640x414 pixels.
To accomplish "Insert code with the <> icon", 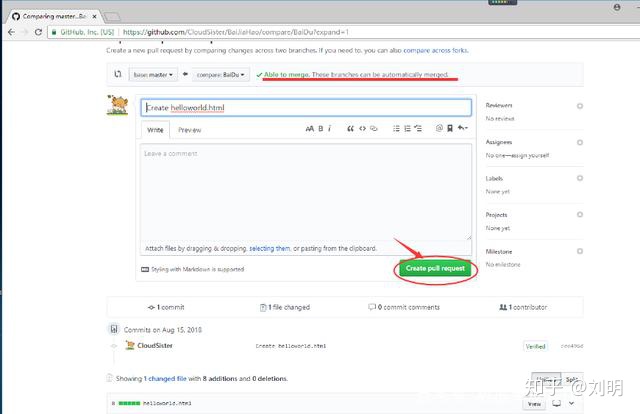I will tap(362, 129).
